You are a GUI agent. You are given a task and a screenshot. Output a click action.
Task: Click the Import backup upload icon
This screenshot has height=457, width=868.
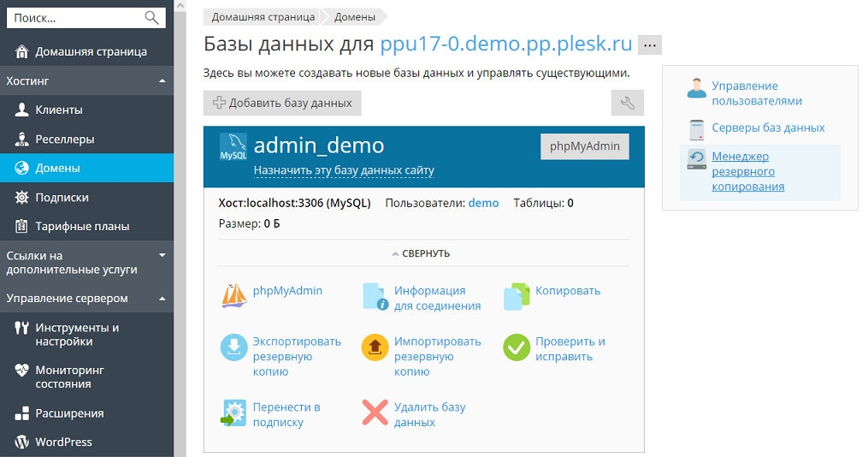tap(375, 347)
